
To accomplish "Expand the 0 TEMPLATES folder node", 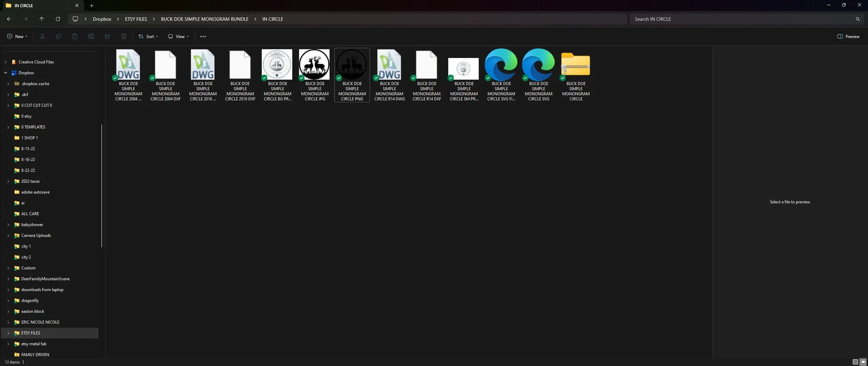I will click(x=8, y=127).
